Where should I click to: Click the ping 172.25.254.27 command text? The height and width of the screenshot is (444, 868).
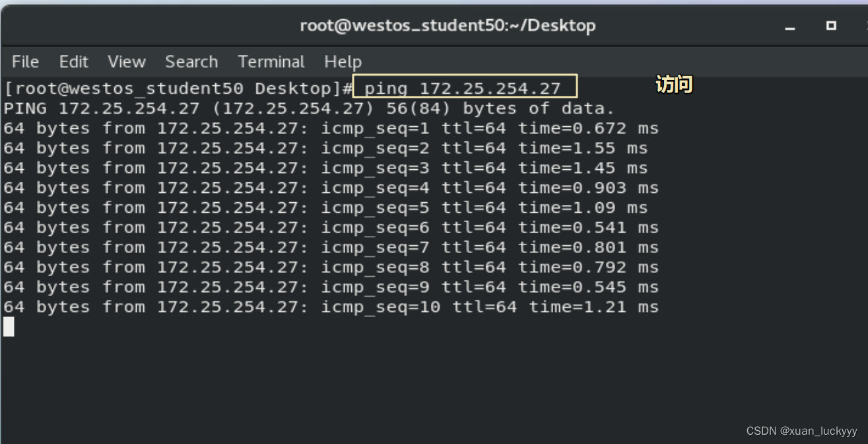[x=462, y=88]
